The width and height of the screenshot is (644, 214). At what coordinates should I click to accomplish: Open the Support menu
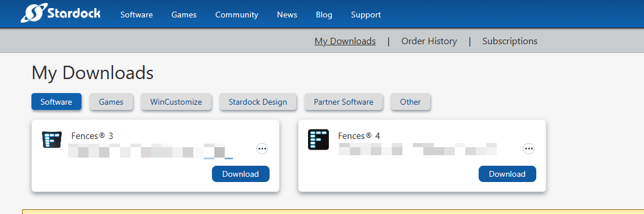366,15
